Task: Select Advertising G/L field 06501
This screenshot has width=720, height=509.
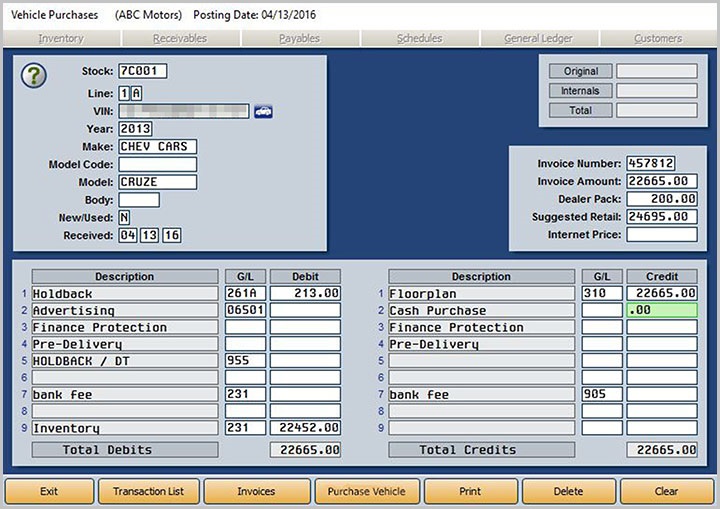Action: point(245,310)
